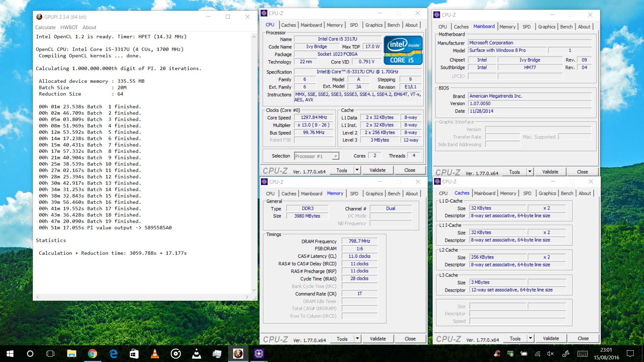Switch to Bench tab in CPU tab window
The height and width of the screenshot is (362, 644).
point(393,25)
